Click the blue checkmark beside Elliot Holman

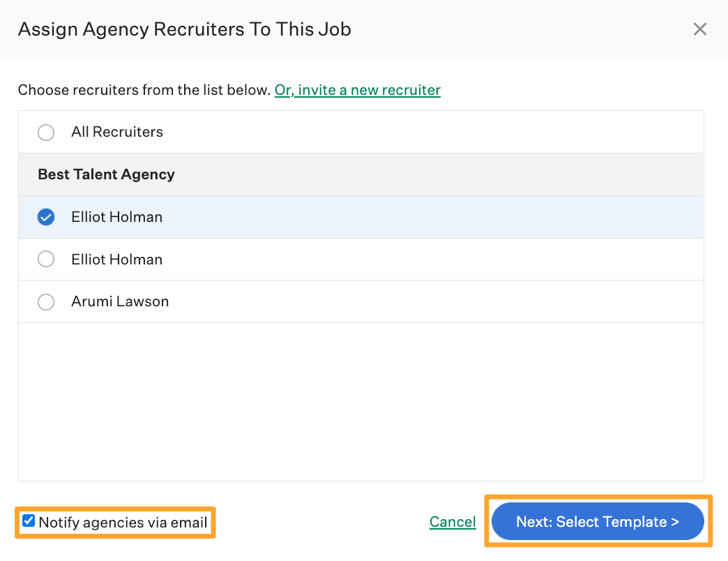click(x=46, y=217)
